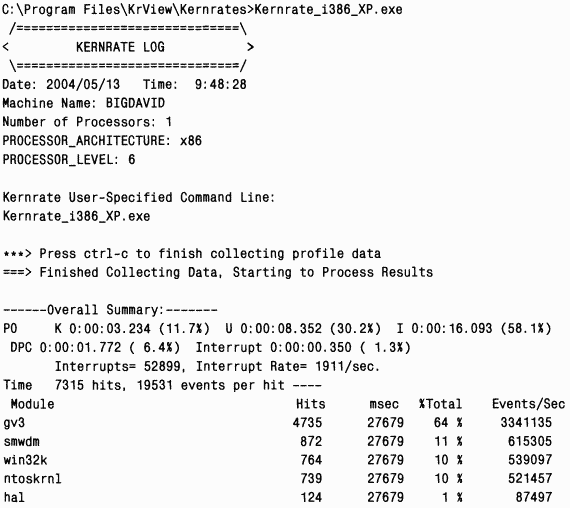This screenshot has height=508, width=570.
Task: Click the Kernrate_i386_XP.exe command prompt line
Action: point(202,10)
